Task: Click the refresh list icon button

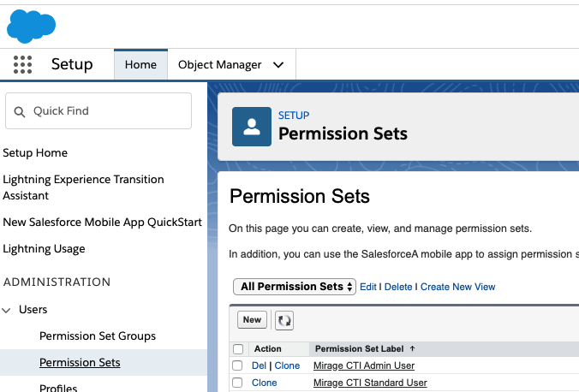Action: 284,320
